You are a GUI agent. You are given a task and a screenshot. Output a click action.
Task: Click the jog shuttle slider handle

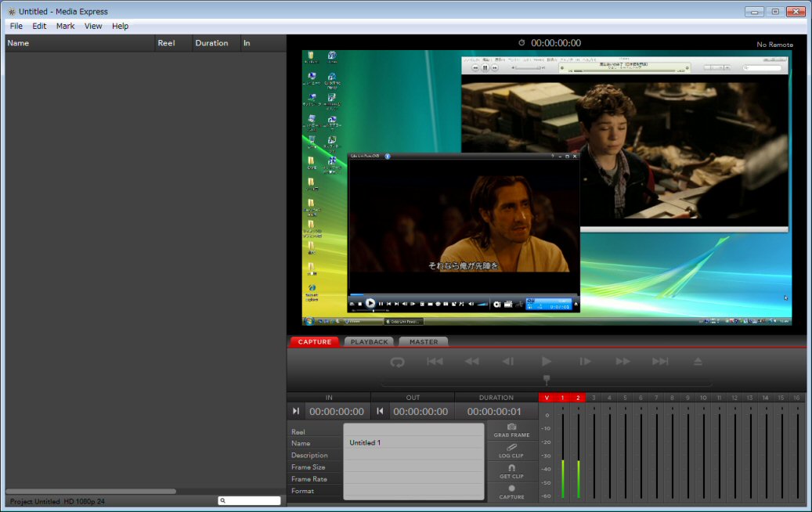[547, 380]
